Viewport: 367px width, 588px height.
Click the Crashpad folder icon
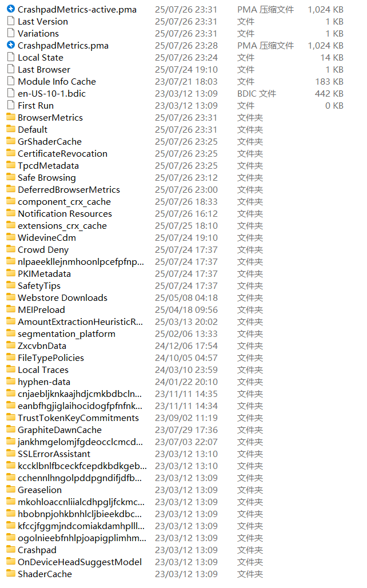10,550
